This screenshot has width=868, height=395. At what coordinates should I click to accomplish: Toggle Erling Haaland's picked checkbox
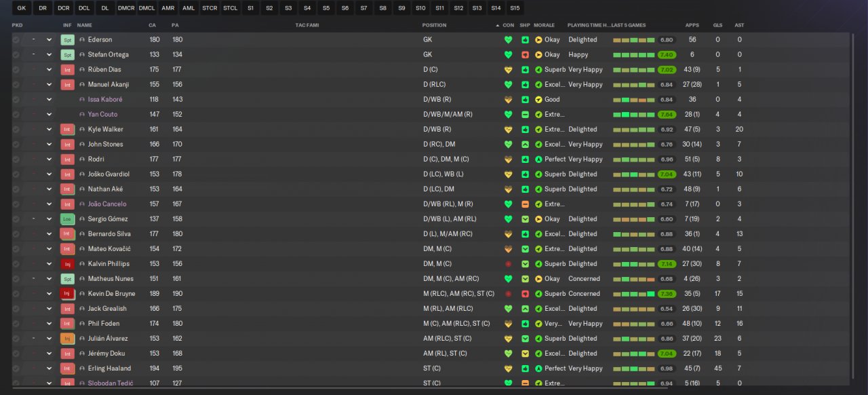[x=16, y=368]
